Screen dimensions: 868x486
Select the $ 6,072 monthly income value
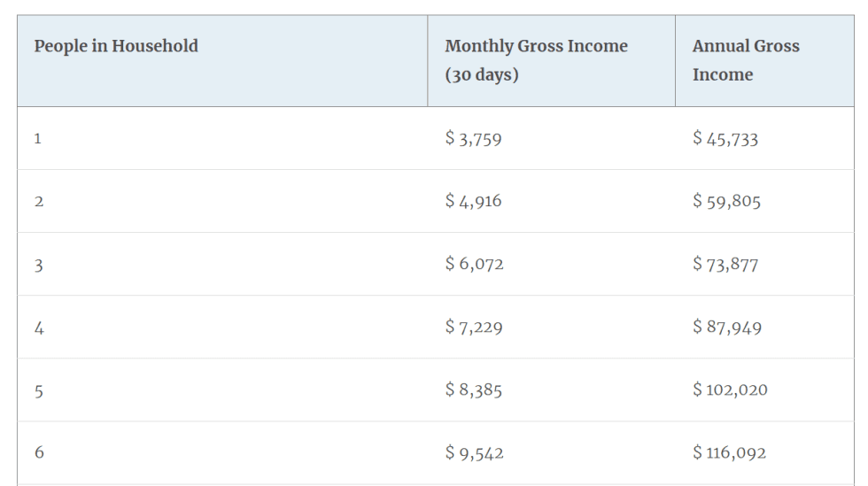coord(475,264)
